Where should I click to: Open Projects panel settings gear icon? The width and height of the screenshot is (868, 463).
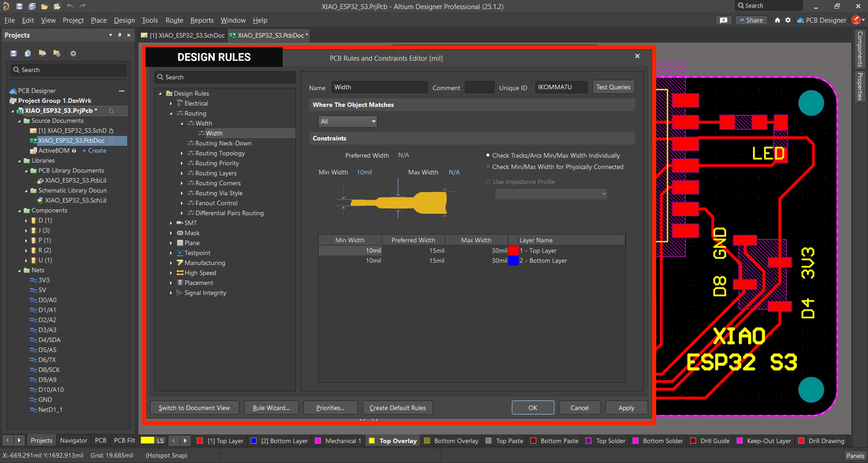[73, 53]
